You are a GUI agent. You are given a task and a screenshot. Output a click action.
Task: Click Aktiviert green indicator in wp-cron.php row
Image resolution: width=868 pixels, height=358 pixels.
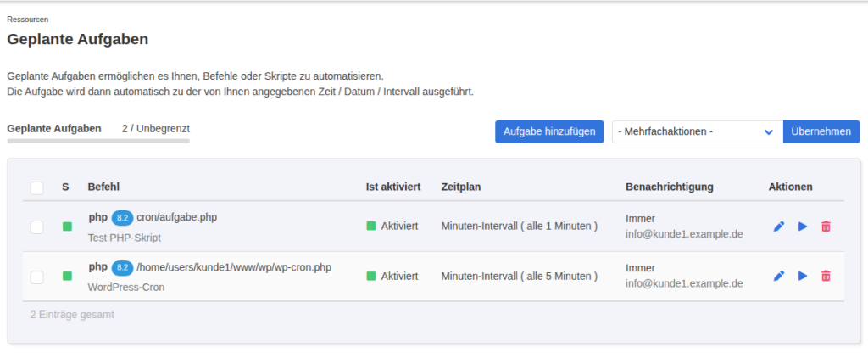click(x=371, y=276)
